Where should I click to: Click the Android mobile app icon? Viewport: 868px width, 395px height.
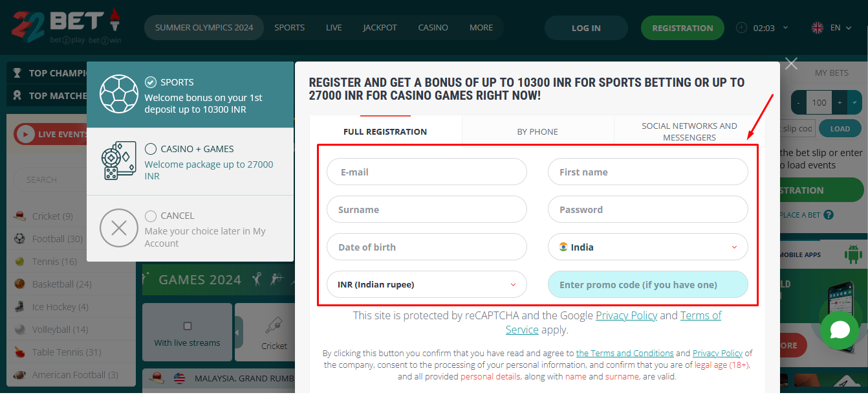click(854, 255)
